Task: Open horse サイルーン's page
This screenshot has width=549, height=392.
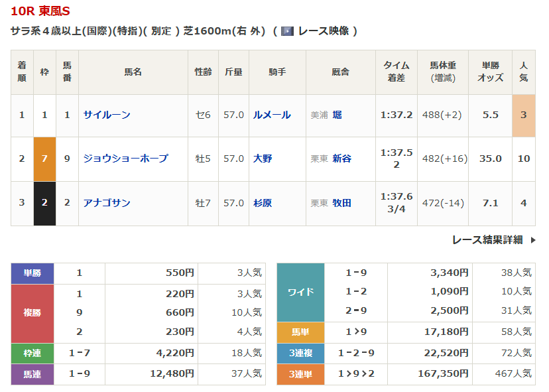Action: [107, 115]
